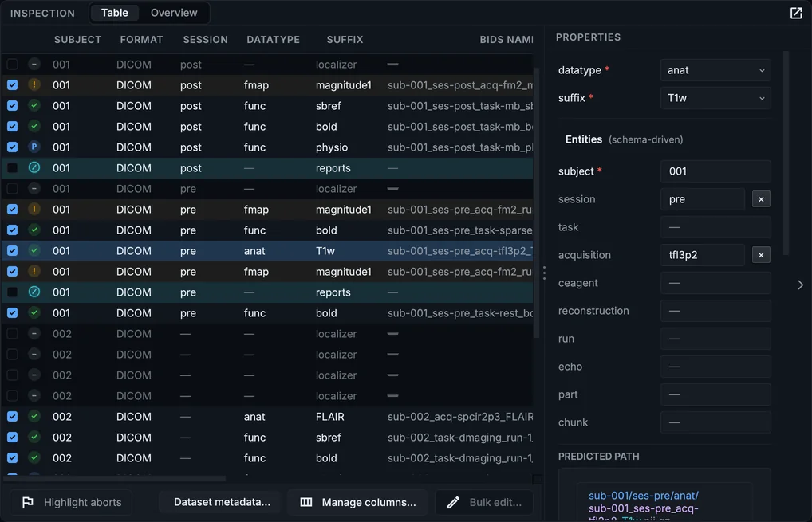Open the suffix dropdown showing T1w
Viewport: 812px width, 522px height.
pos(715,98)
